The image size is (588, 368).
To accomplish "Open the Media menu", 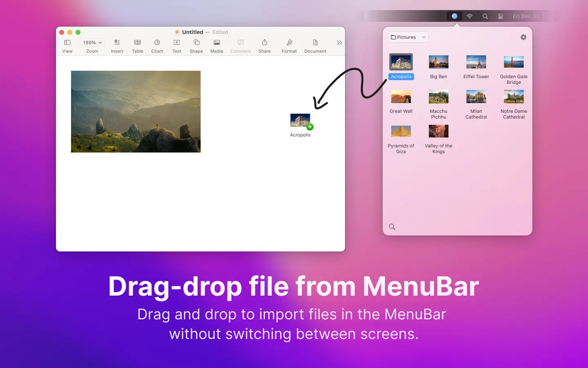I will 217,43.
